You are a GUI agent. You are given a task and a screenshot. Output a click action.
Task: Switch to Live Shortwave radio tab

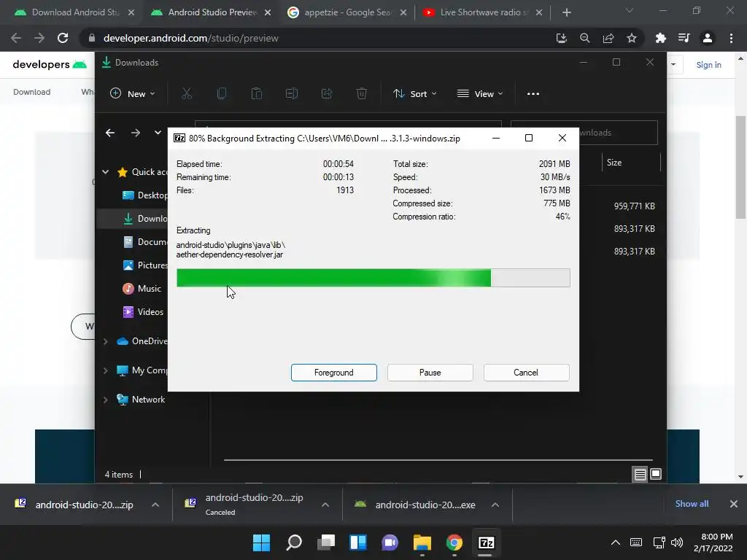pos(484,12)
